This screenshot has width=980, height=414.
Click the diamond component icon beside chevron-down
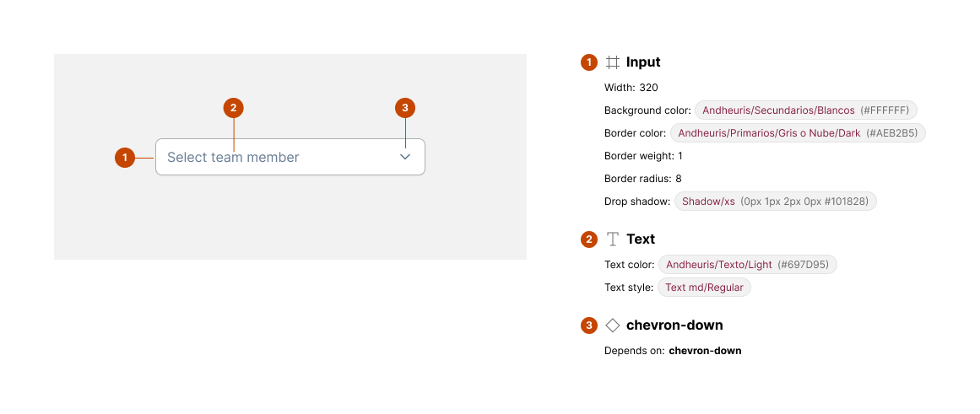click(x=613, y=325)
